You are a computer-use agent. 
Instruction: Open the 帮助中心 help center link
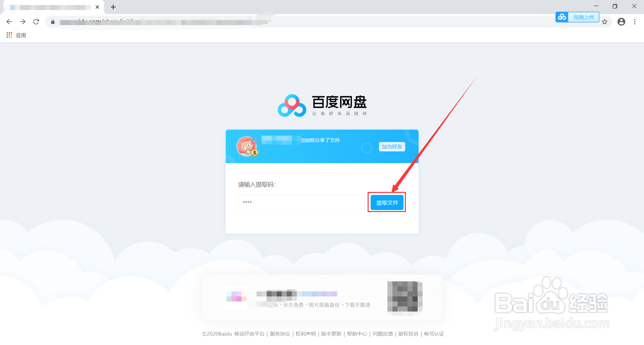tap(357, 334)
